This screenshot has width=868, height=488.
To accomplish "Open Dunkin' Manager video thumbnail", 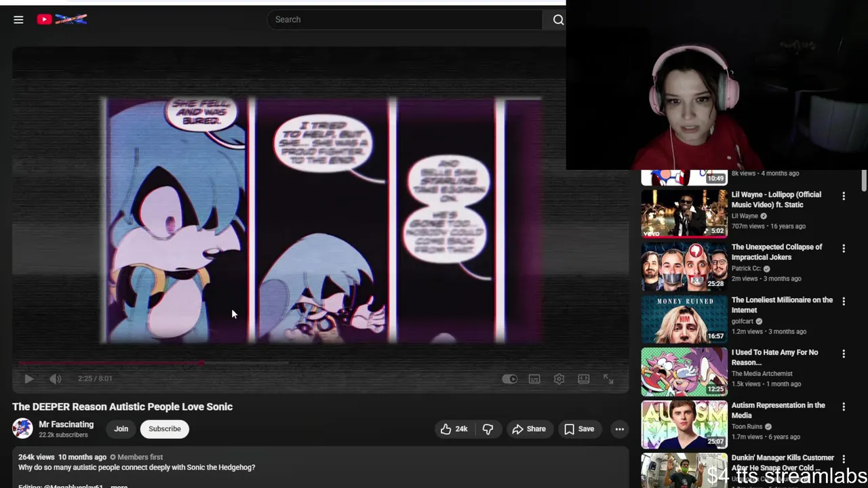I will point(684,470).
